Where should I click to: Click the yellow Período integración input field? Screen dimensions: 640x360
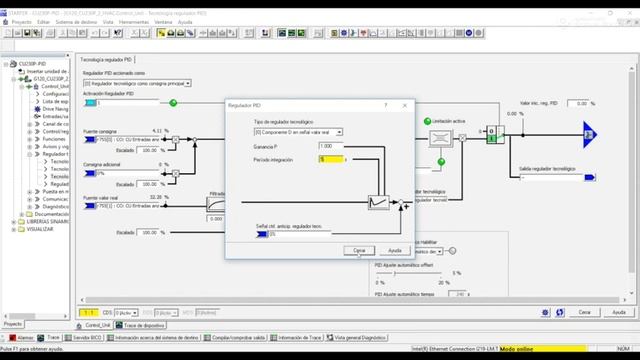click(331, 160)
